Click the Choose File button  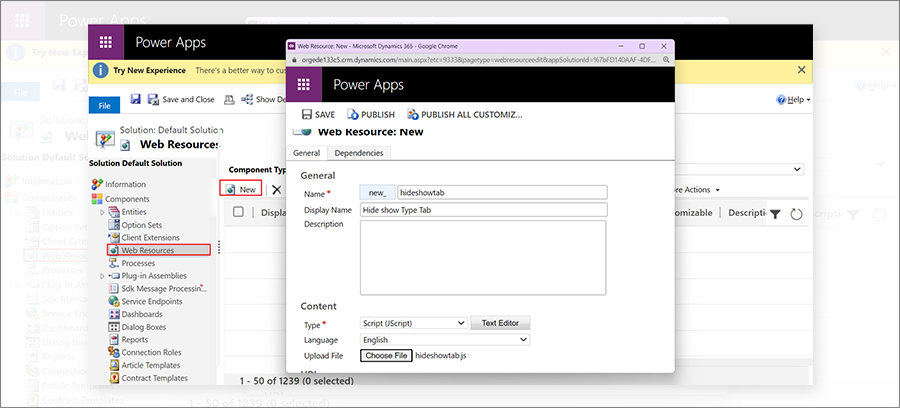pyautogui.click(x=386, y=356)
